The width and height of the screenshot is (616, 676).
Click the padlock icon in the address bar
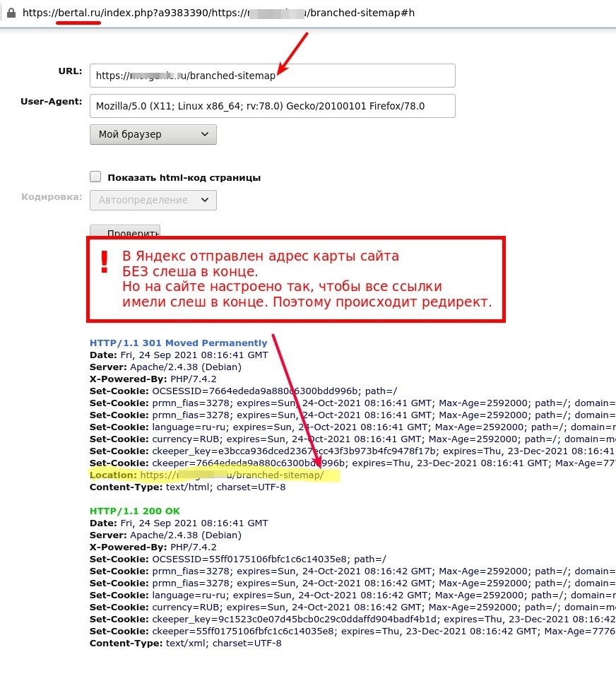point(11,13)
